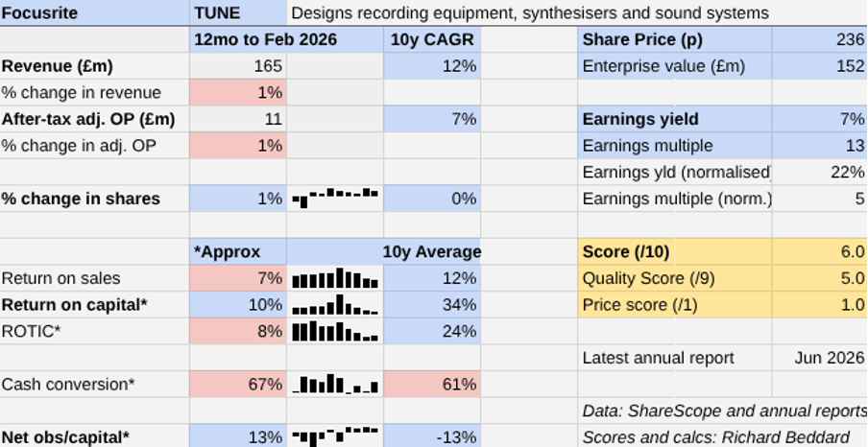Select the 'Earnings multiple (norm.)' label
Screen dimensions: 868x447
(675, 199)
